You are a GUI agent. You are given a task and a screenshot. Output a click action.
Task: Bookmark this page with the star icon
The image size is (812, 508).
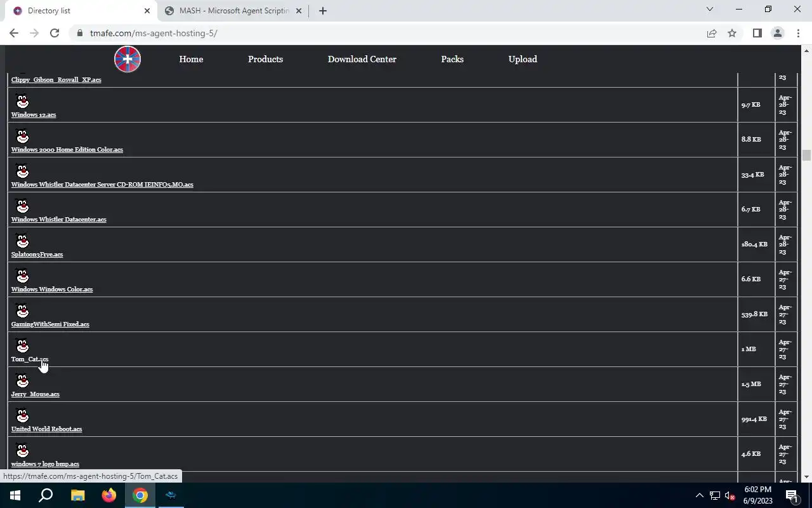[732, 33]
